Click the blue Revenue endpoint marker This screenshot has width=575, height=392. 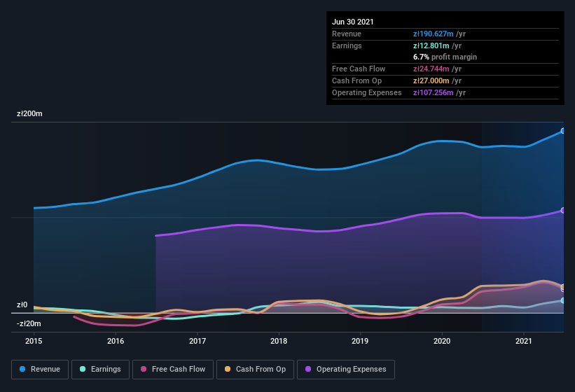563,131
